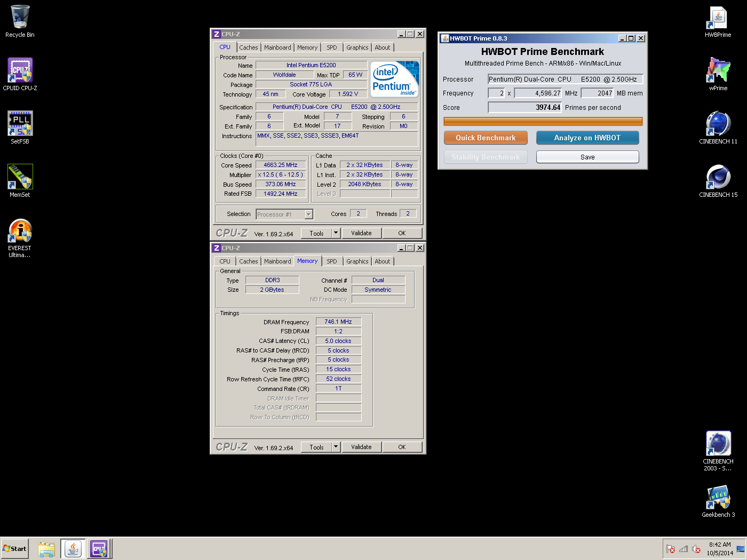
Task: Click Validate in bottom CPU-Z window
Action: coord(361,447)
